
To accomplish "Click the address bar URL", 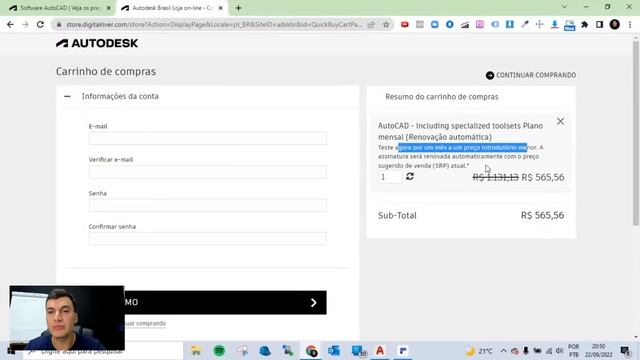I will pos(214,24).
